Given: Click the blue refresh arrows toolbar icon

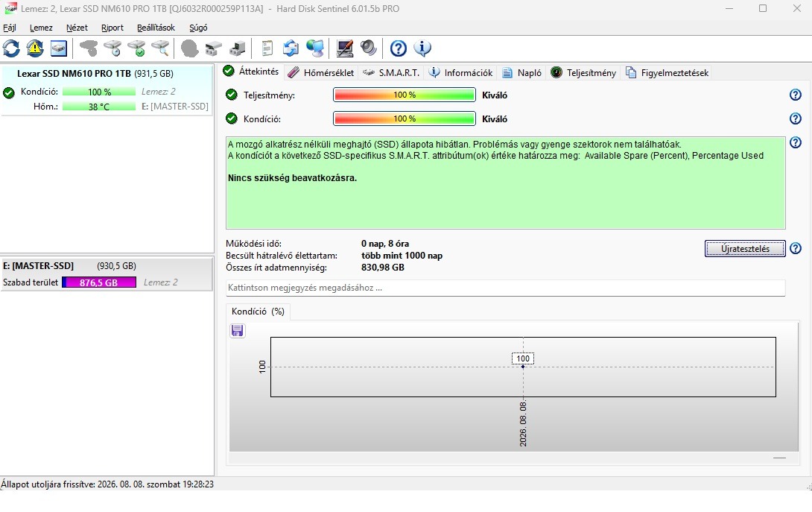Looking at the screenshot, I should [x=11, y=48].
